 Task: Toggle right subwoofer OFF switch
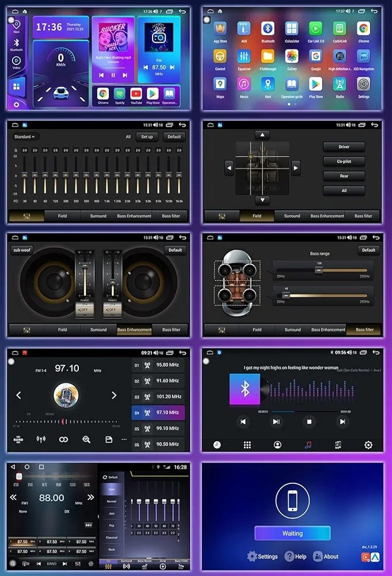pyautogui.click(x=112, y=309)
